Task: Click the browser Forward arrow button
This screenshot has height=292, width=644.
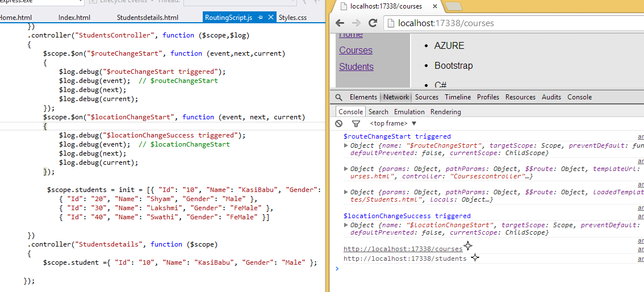Action: [356, 23]
